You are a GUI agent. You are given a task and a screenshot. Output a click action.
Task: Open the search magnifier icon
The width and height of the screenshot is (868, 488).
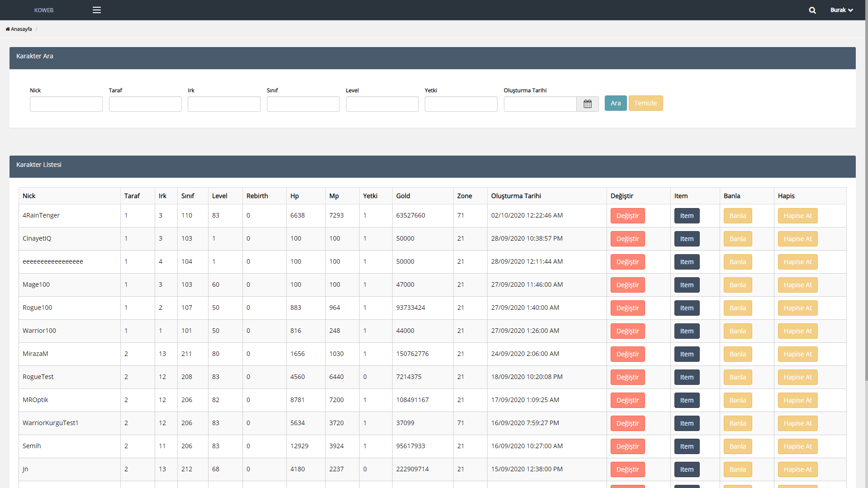(812, 10)
